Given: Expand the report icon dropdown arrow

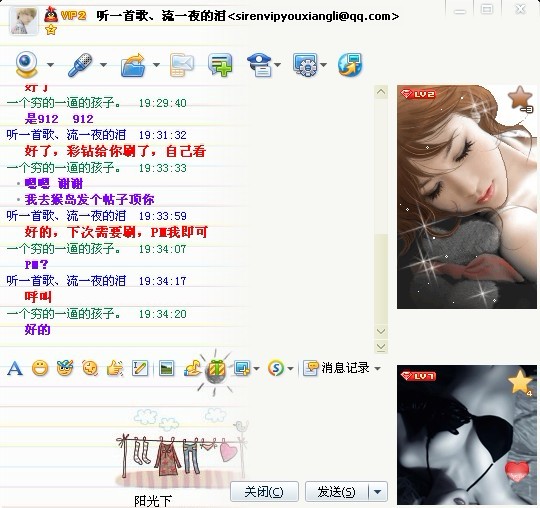Looking at the screenshot, I should (x=278, y=65).
